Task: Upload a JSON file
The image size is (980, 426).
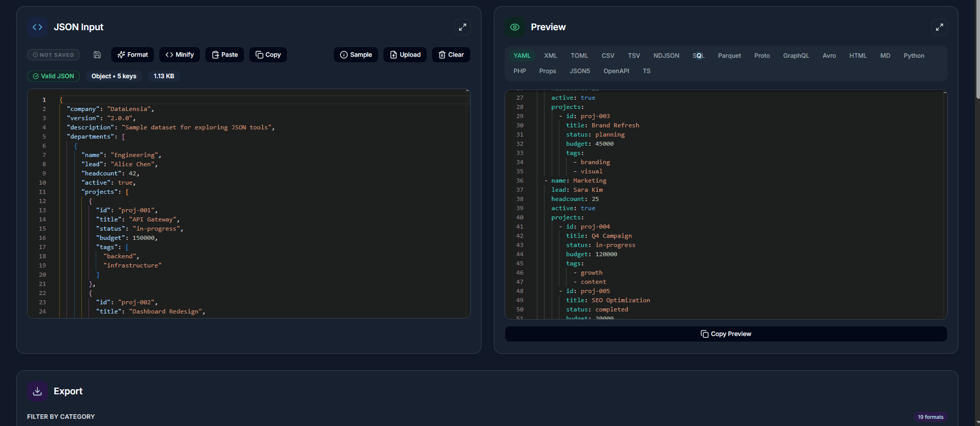Action: [x=405, y=55]
